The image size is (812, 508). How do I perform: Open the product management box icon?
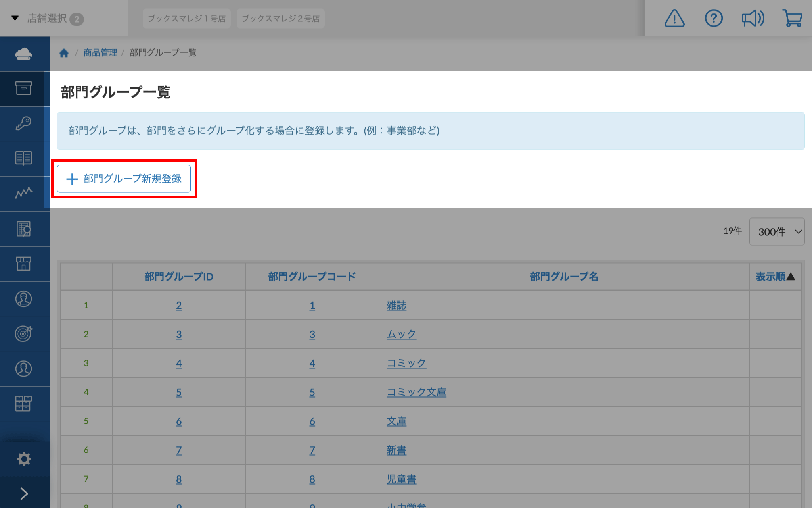pos(23,88)
